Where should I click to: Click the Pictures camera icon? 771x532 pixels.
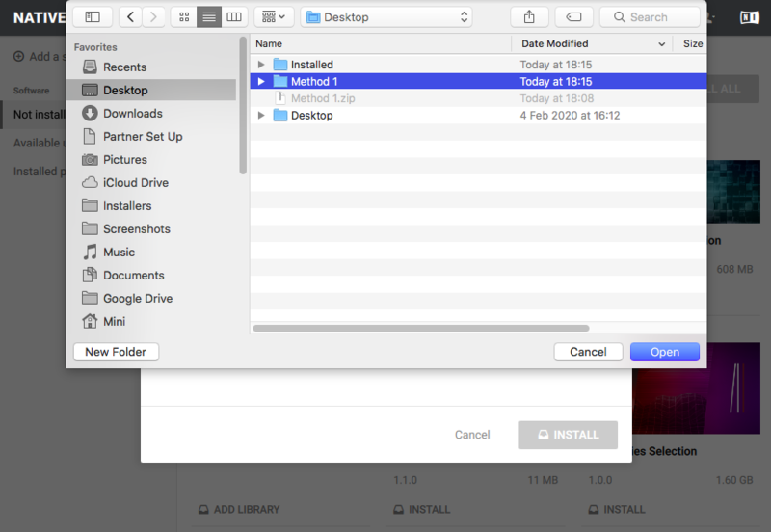click(90, 159)
